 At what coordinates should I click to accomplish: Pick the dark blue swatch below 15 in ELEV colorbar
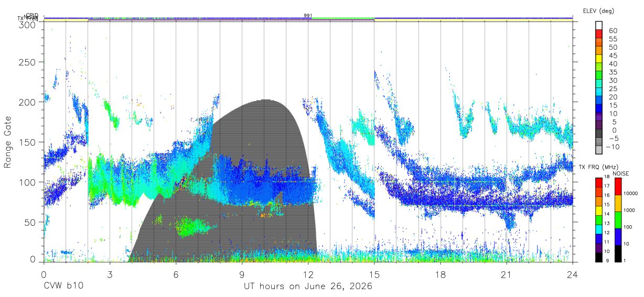pyautogui.click(x=599, y=108)
